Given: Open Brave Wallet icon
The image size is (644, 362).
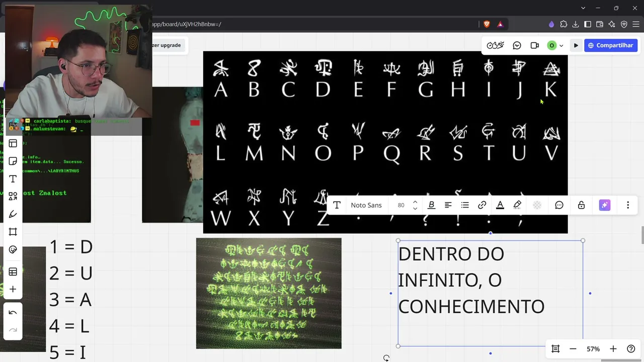Looking at the screenshot, I should (600, 24).
